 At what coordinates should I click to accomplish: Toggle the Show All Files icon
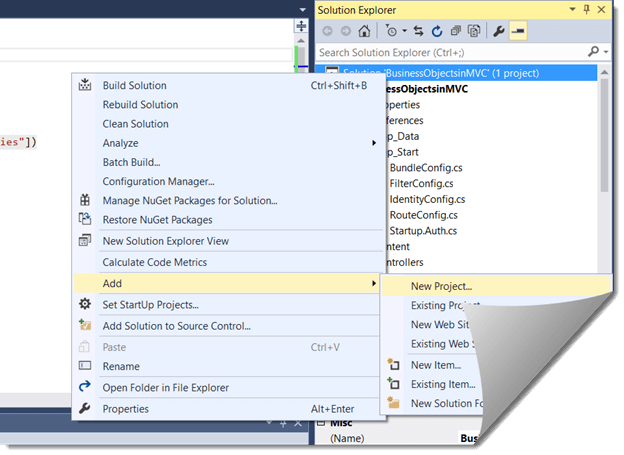tap(474, 31)
